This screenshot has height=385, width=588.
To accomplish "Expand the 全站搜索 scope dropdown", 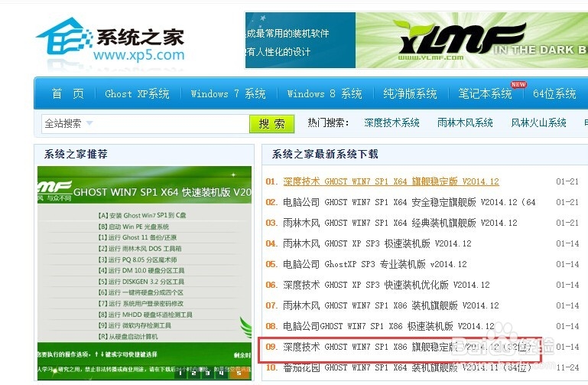I will (68, 123).
